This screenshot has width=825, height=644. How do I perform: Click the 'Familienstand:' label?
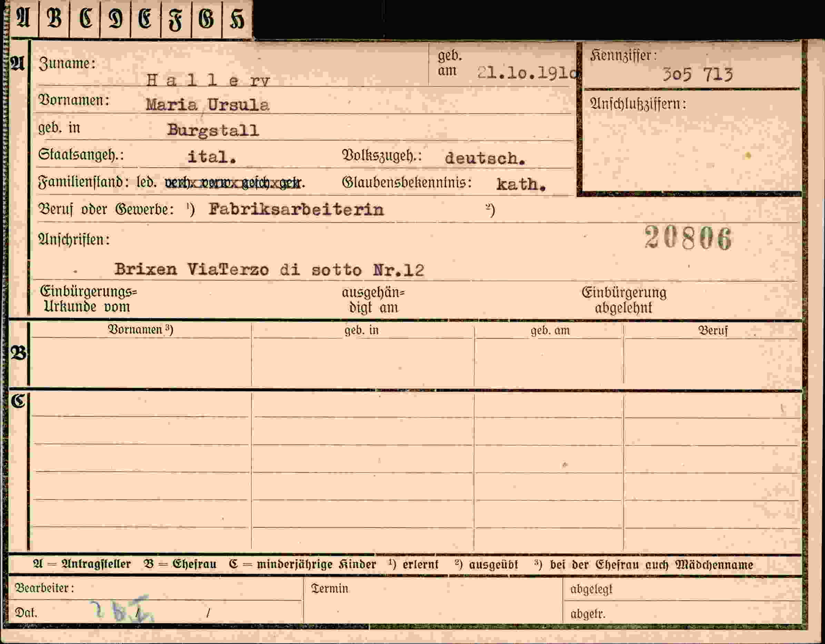click(83, 183)
